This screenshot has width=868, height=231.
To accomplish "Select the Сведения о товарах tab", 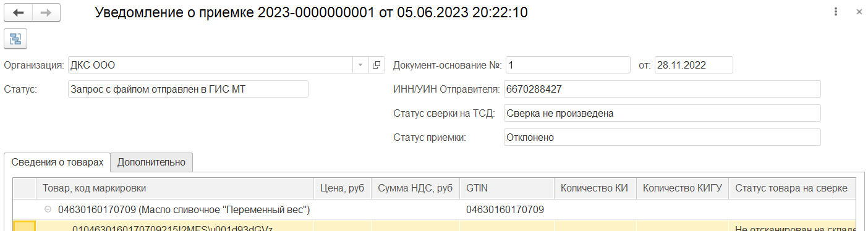I will pos(57,162).
